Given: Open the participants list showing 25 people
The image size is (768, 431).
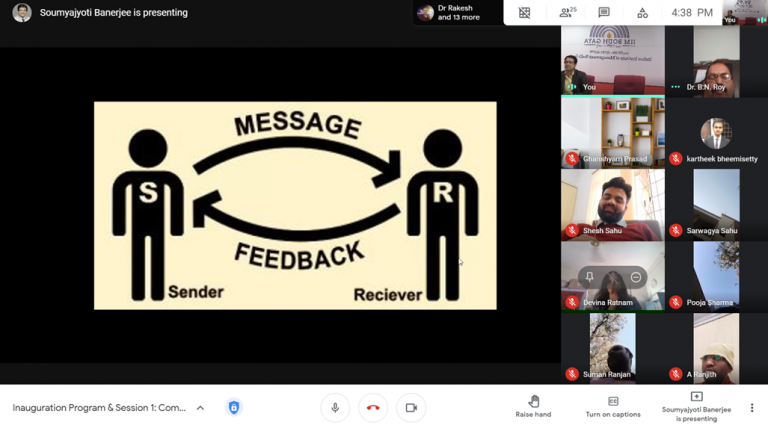Looking at the screenshot, I should [x=567, y=13].
